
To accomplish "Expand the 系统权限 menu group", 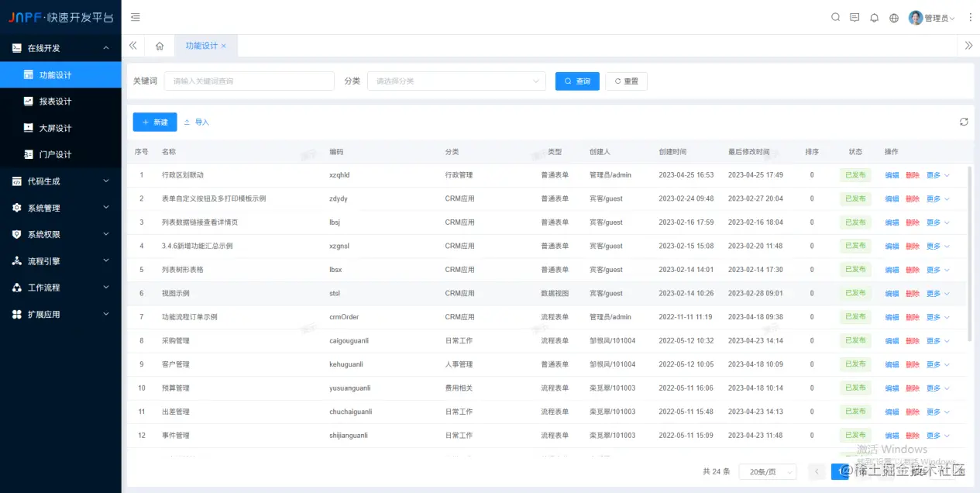I will pos(106,234).
